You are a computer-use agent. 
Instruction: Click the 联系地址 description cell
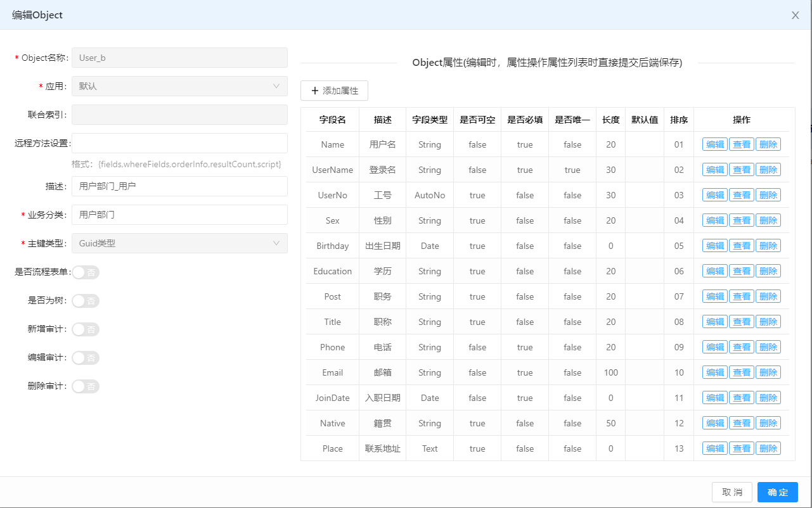pos(383,448)
